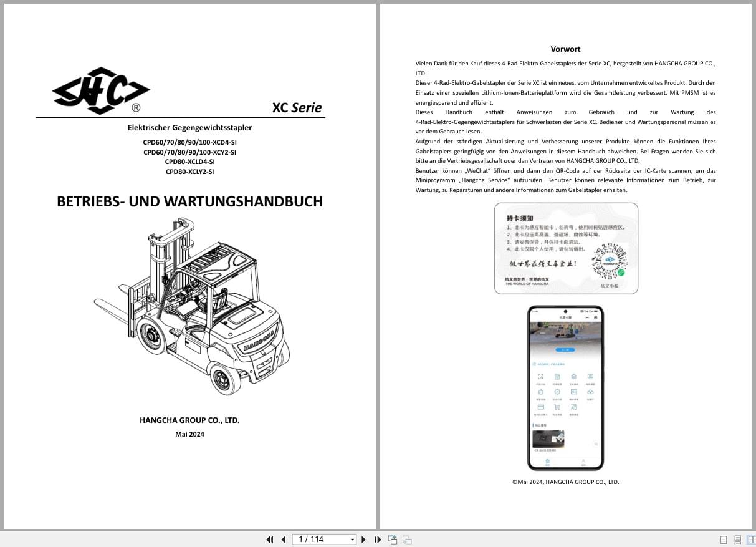Click the grayed duplicate-page icon
The width and height of the screenshot is (756, 547).
tap(406, 539)
